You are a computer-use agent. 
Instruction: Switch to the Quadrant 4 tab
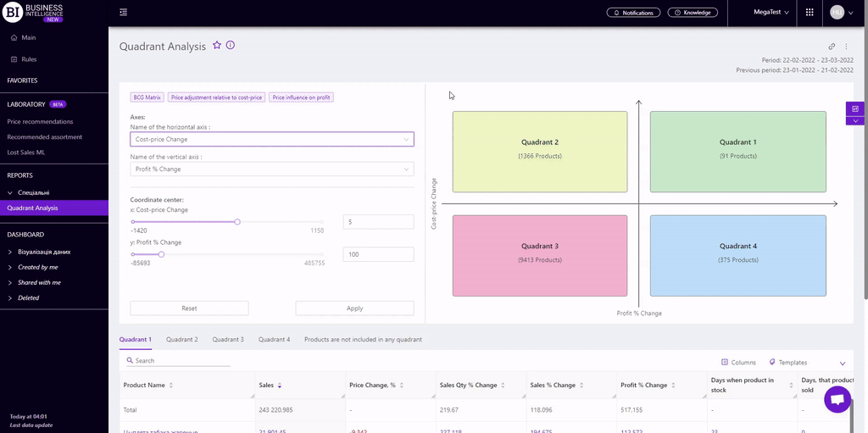(274, 339)
